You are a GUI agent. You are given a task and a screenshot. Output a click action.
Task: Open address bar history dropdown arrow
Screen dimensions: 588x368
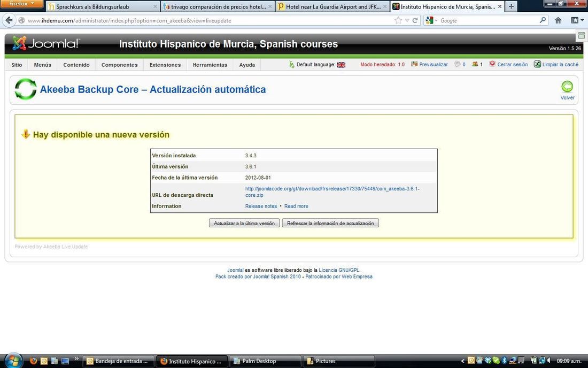pyautogui.click(x=407, y=21)
